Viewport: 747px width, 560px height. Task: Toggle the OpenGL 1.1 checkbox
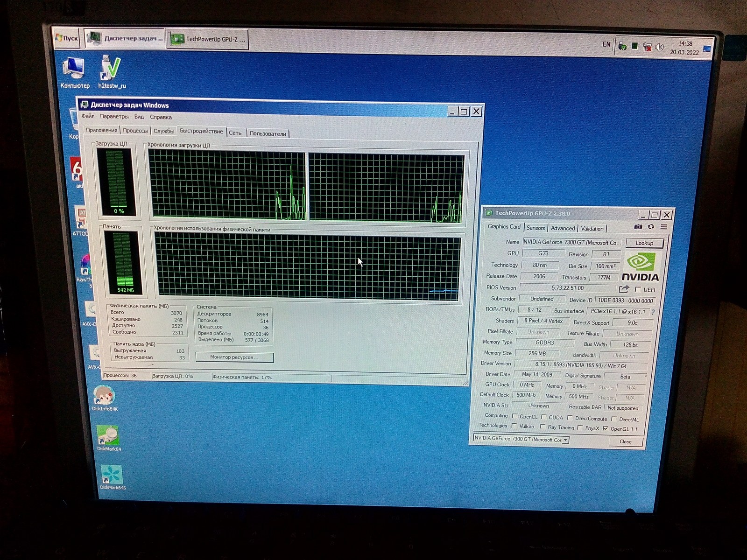pos(606,428)
